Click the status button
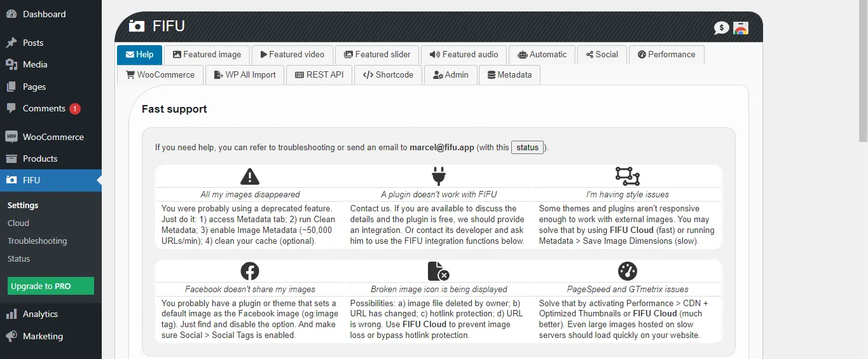 (528, 148)
